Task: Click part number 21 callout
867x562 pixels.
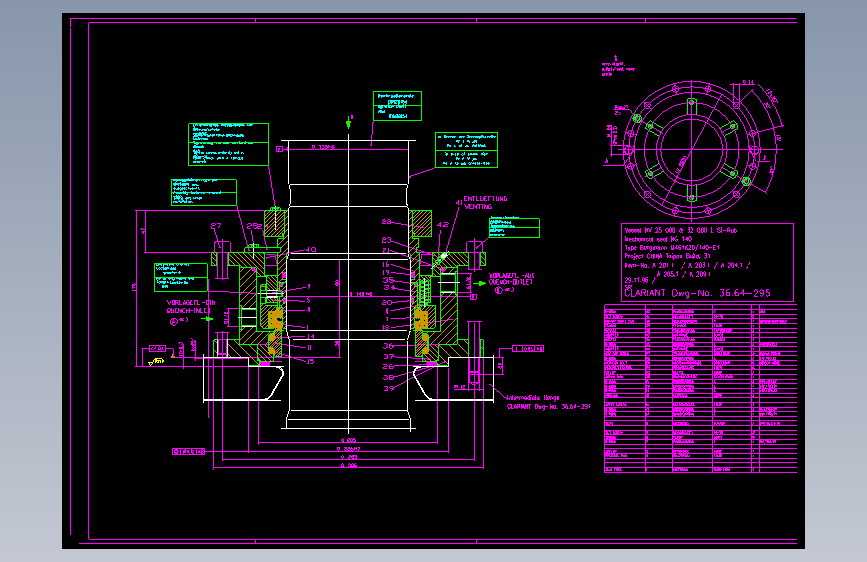Action: [386, 251]
